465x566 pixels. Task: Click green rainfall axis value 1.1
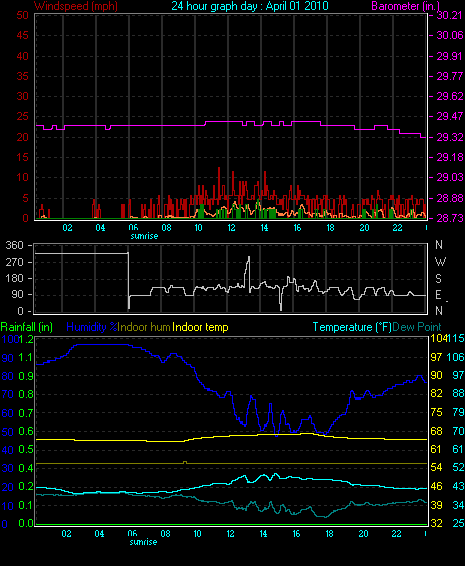click(26, 358)
